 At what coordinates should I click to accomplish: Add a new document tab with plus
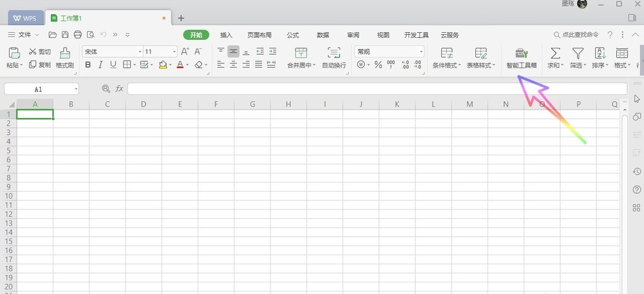[181, 17]
